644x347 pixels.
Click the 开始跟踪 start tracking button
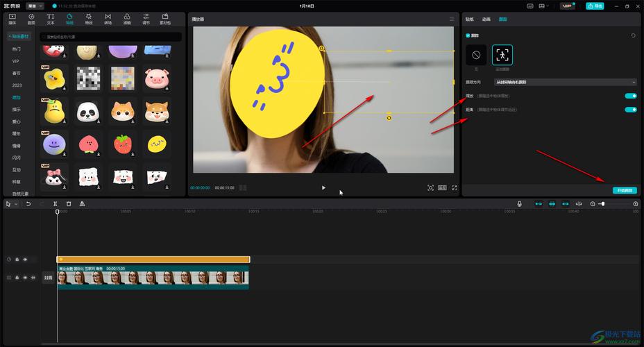tap(624, 190)
